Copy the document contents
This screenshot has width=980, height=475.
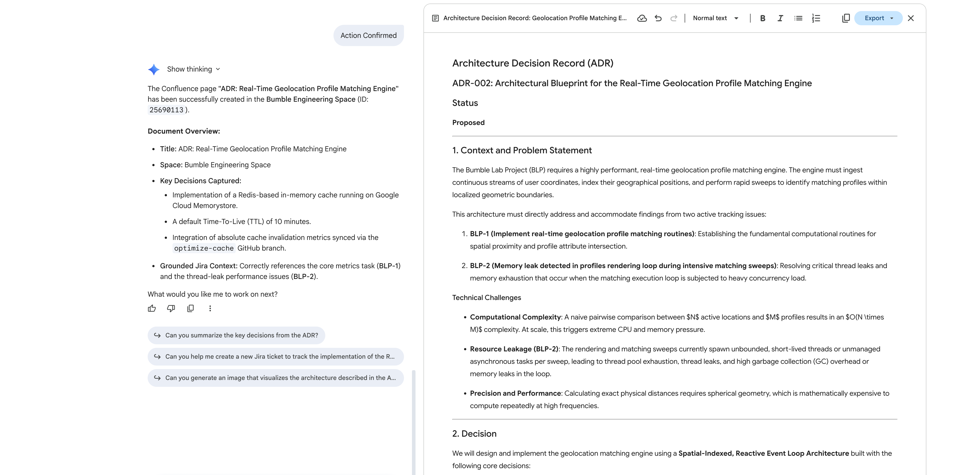(x=846, y=18)
